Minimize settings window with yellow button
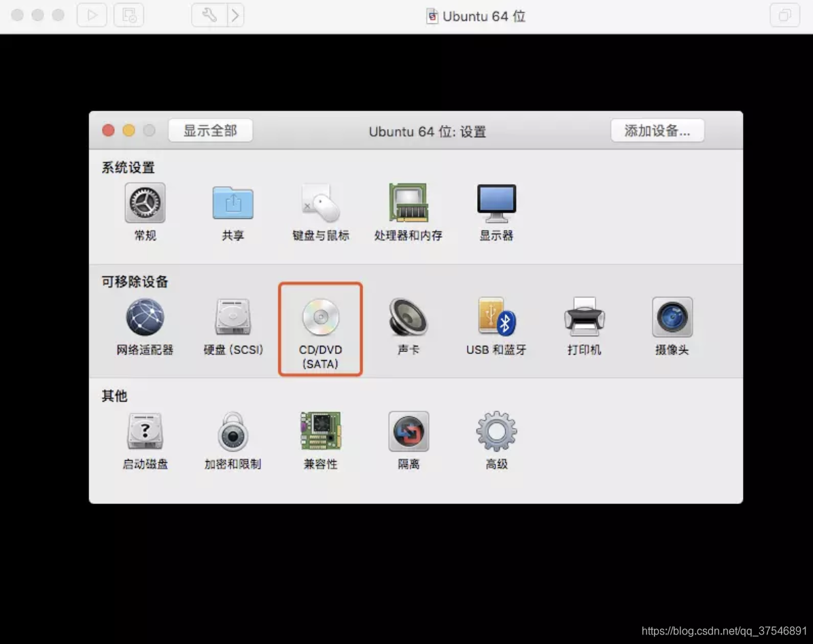This screenshot has height=644, width=813. [128, 130]
